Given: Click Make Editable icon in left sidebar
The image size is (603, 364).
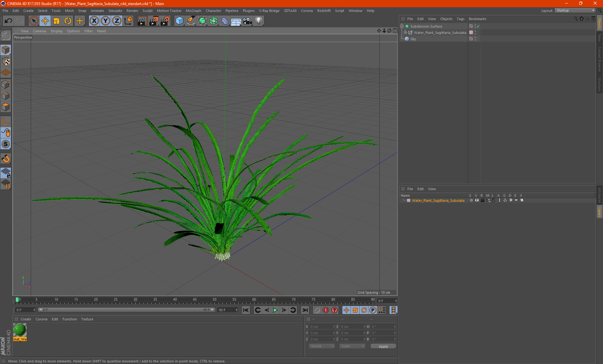Looking at the screenshot, I should click(x=6, y=35).
